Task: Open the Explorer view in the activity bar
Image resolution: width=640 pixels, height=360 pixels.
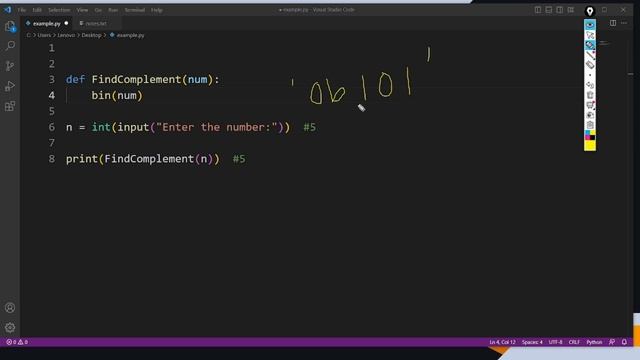Action: pos(10,27)
